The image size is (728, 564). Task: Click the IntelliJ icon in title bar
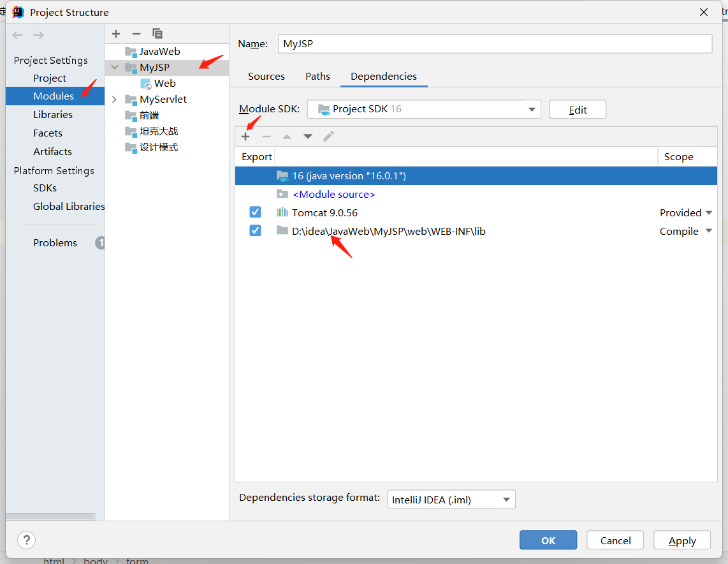tap(18, 12)
